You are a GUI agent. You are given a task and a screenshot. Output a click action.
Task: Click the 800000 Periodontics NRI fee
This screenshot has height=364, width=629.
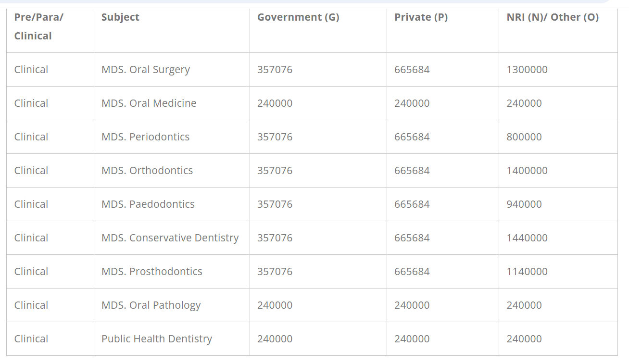524,137
